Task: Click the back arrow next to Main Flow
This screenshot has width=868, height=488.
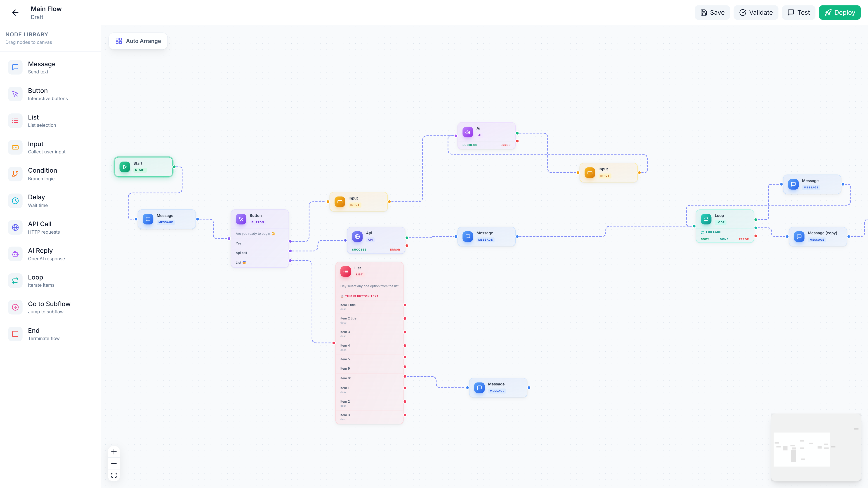Action: [x=15, y=12]
